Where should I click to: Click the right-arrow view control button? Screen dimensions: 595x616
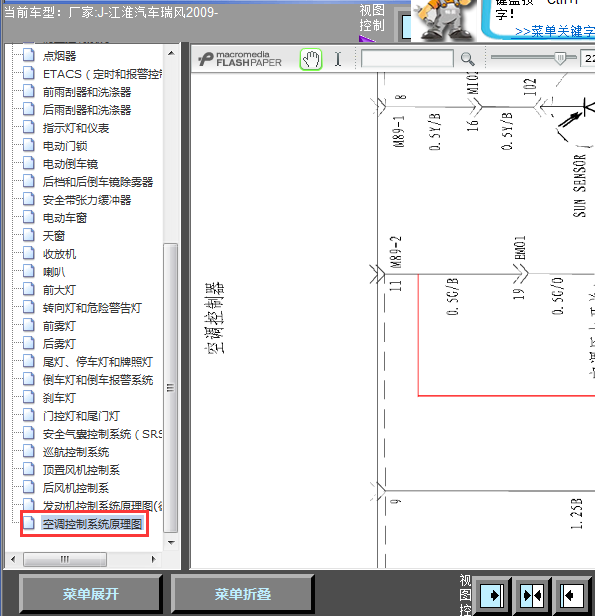tap(492, 596)
